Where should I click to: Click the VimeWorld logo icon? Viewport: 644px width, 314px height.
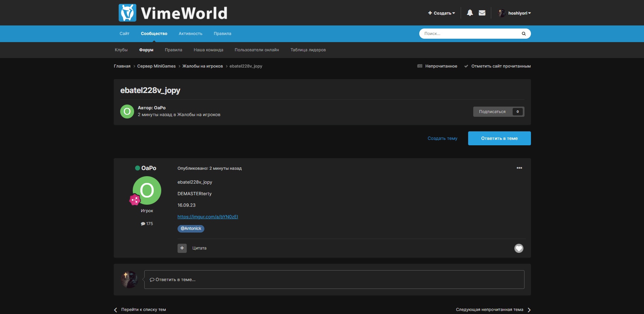coord(127,13)
